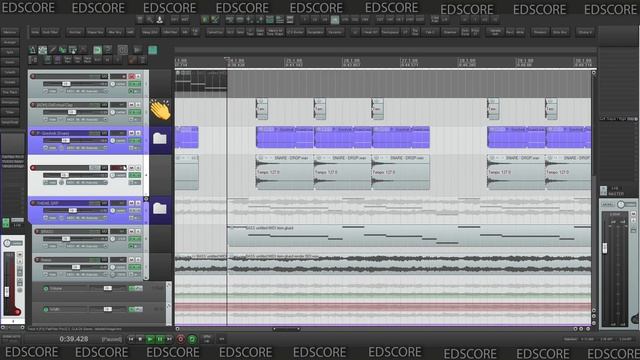
Task: Click the red record button in transport
Action: tap(181, 339)
